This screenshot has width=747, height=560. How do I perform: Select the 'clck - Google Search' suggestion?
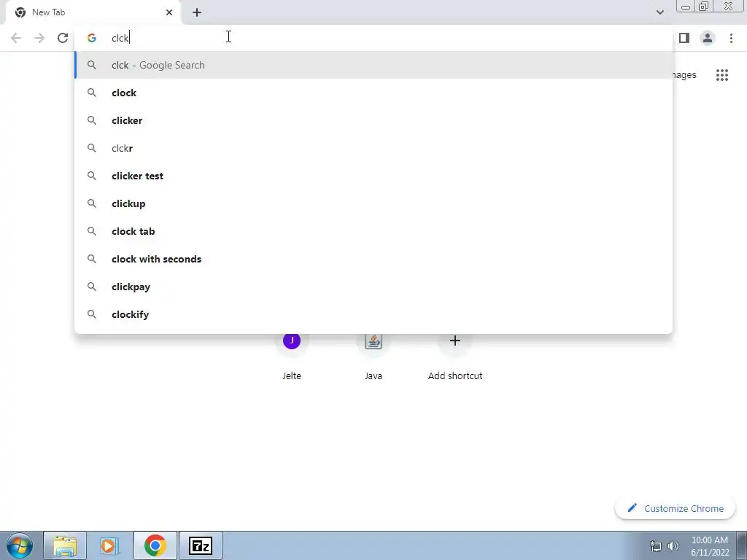click(x=373, y=65)
